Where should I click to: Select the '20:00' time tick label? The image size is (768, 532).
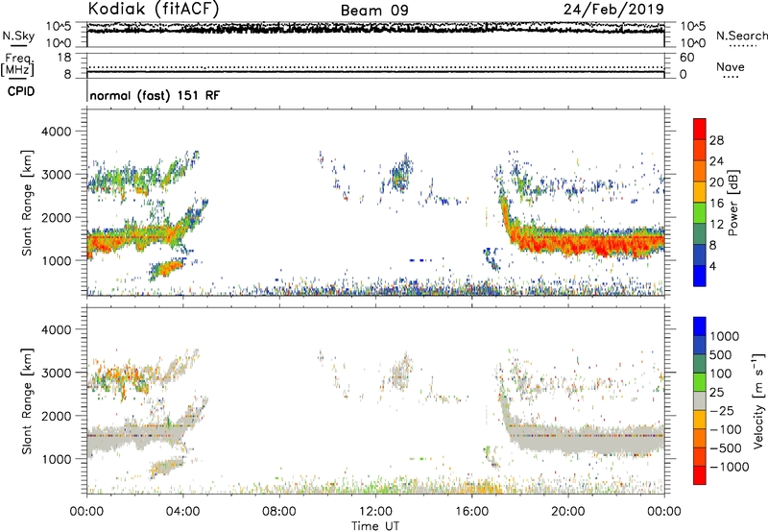(x=567, y=512)
